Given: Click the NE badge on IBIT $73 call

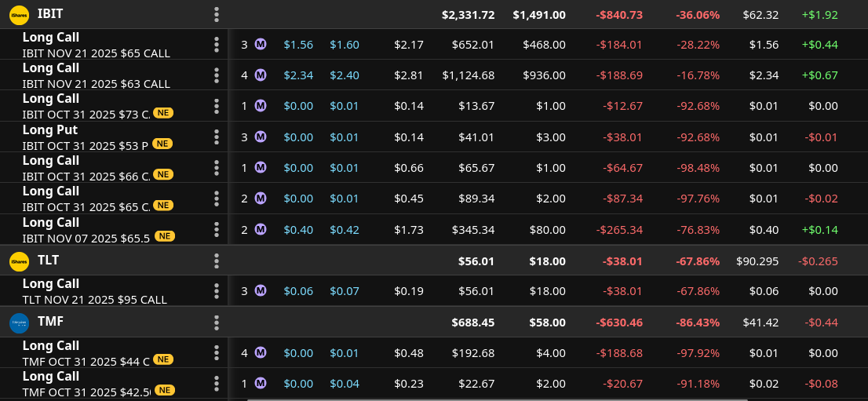Looking at the screenshot, I should point(162,113).
